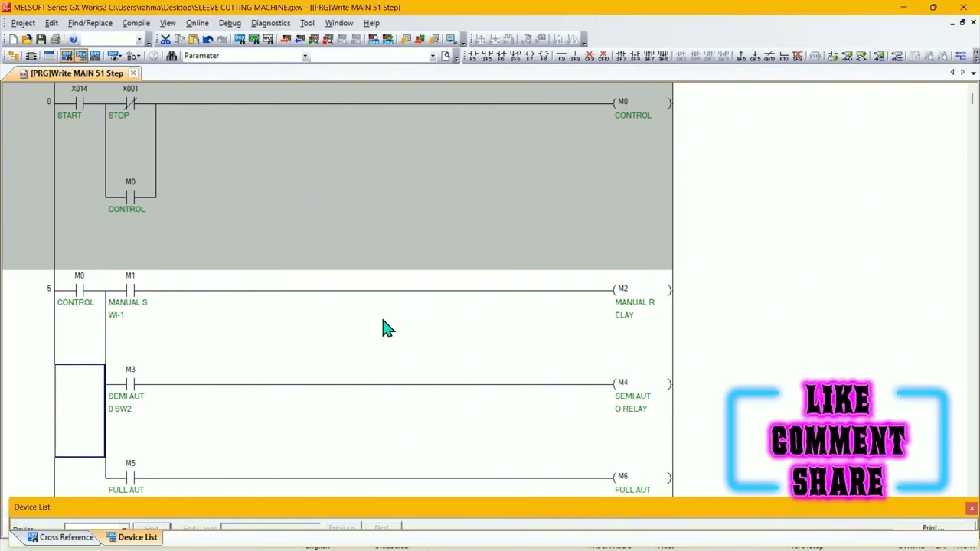Open find with the binoculars icon
The width and height of the screenshot is (980, 551).
[171, 56]
